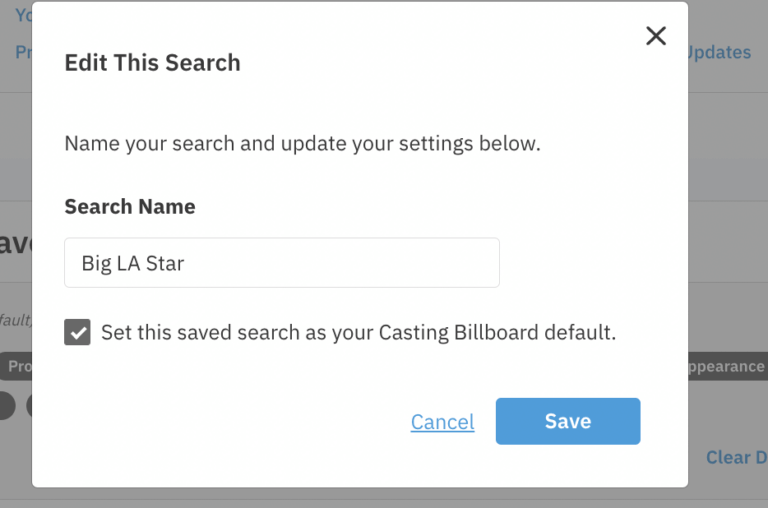Image resolution: width=768 pixels, height=508 pixels.
Task: Open the Updates link behind the dialog
Action: 720,52
